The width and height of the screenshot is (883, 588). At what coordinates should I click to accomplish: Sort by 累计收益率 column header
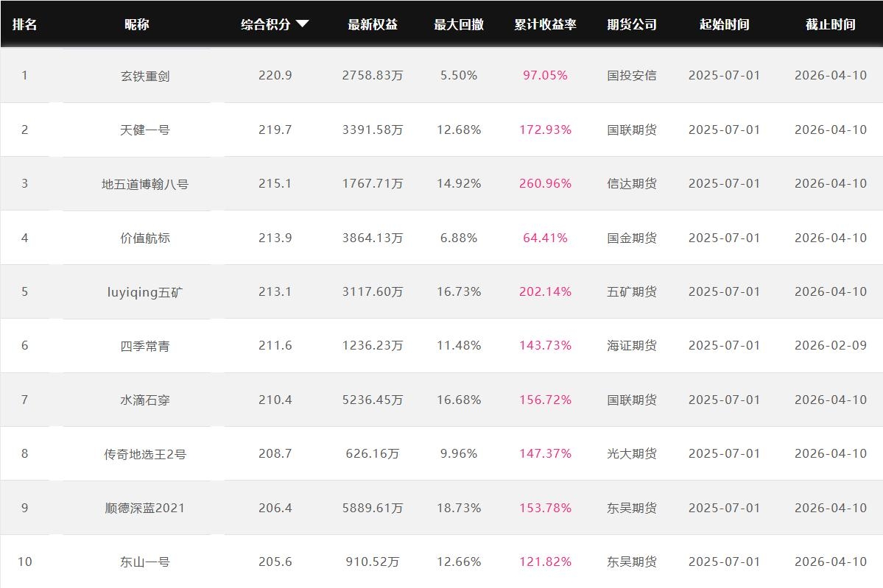point(545,24)
